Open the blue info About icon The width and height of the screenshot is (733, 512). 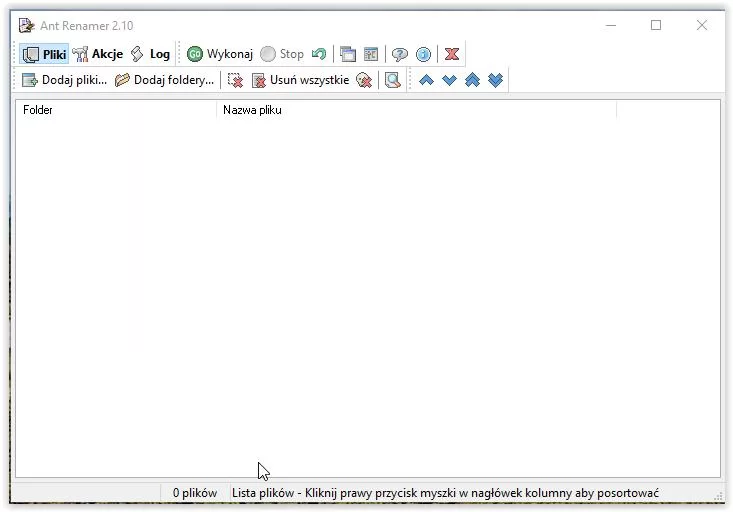click(x=423, y=54)
